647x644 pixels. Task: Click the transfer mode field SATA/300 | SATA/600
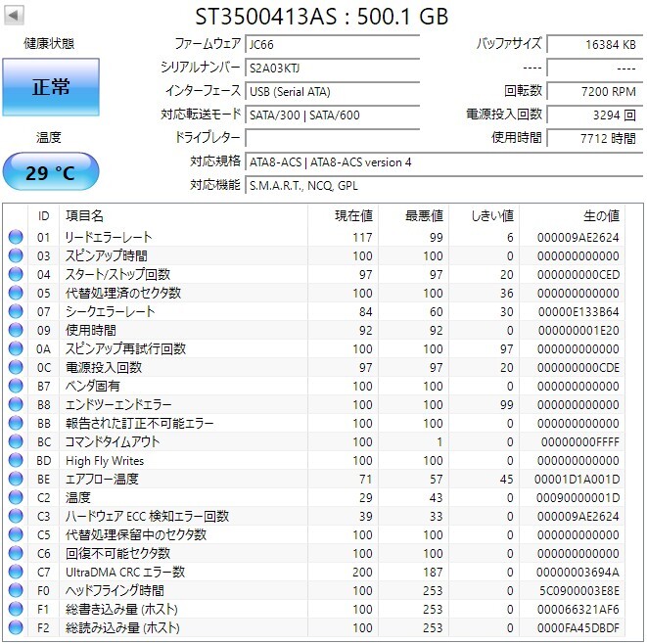[x=333, y=115]
